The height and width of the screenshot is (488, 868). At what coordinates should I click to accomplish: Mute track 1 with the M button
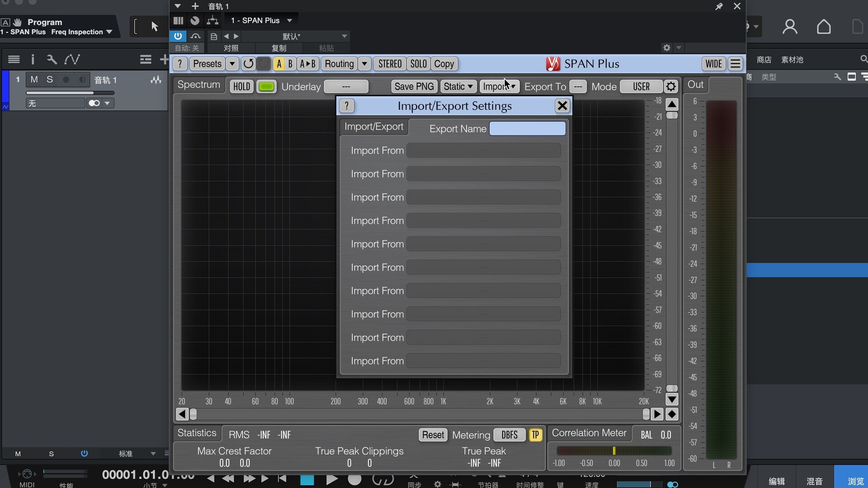pos(34,80)
